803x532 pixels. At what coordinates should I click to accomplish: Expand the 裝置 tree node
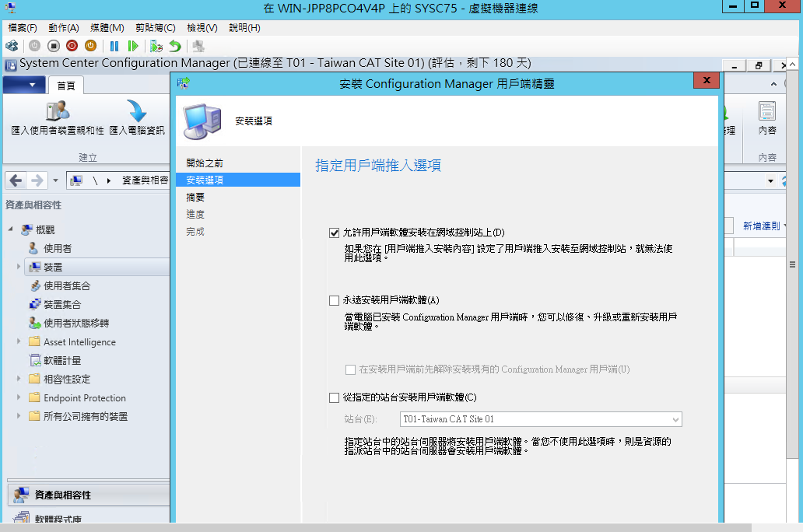[x=19, y=267]
